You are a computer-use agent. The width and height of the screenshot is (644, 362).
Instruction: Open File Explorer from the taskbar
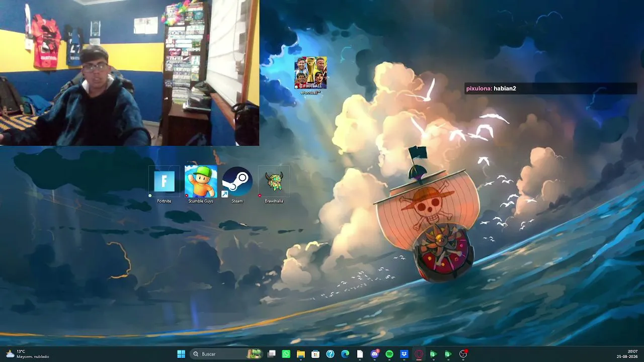click(301, 354)
